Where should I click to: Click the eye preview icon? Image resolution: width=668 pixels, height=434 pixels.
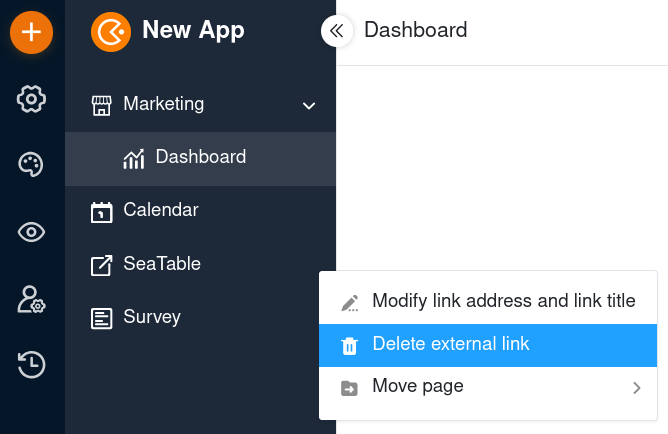[x=32, y=232]
